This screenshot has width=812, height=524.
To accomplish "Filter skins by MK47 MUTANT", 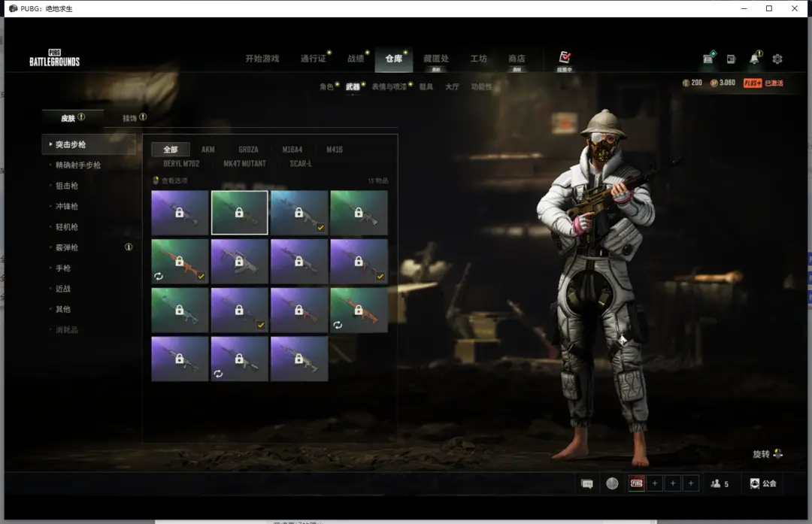I will click(x=244, y=163).
